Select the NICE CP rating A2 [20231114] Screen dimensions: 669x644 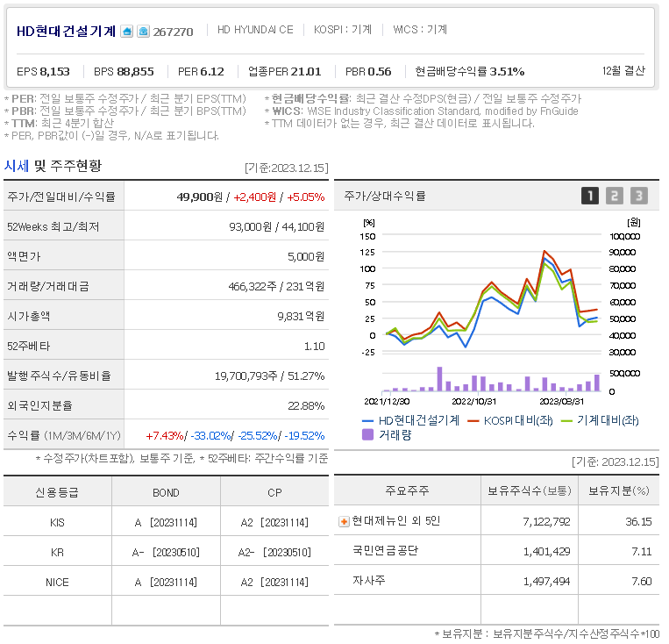(274, 583)
